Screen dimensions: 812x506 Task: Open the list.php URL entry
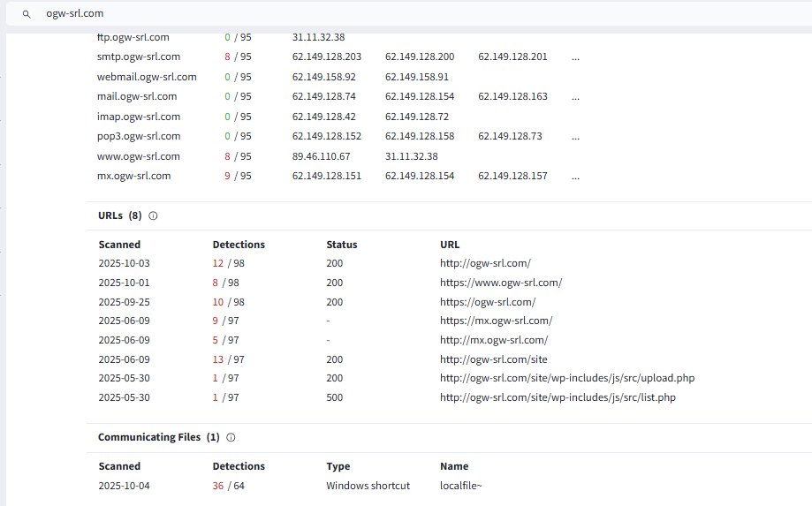click(558, 397)
